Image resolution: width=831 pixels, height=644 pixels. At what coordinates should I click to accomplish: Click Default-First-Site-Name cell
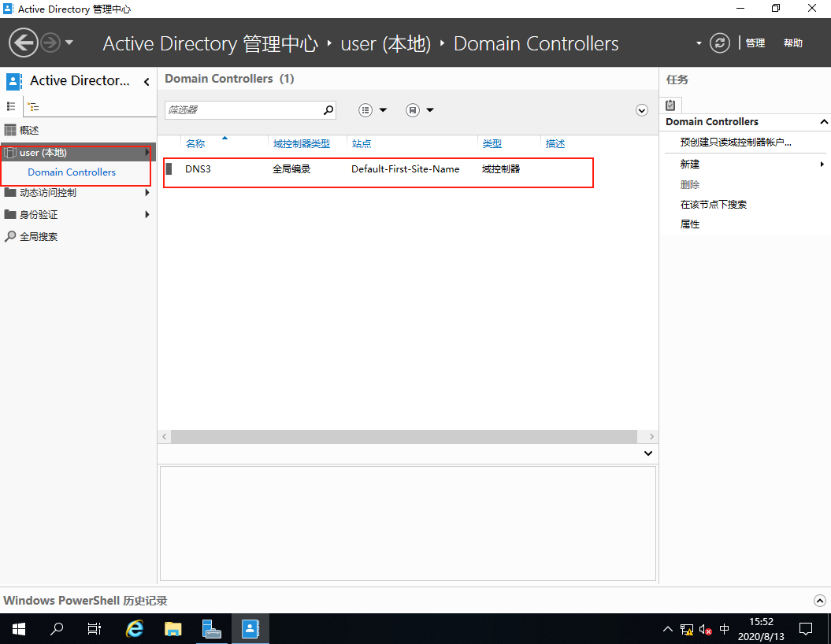coord(406,169)
